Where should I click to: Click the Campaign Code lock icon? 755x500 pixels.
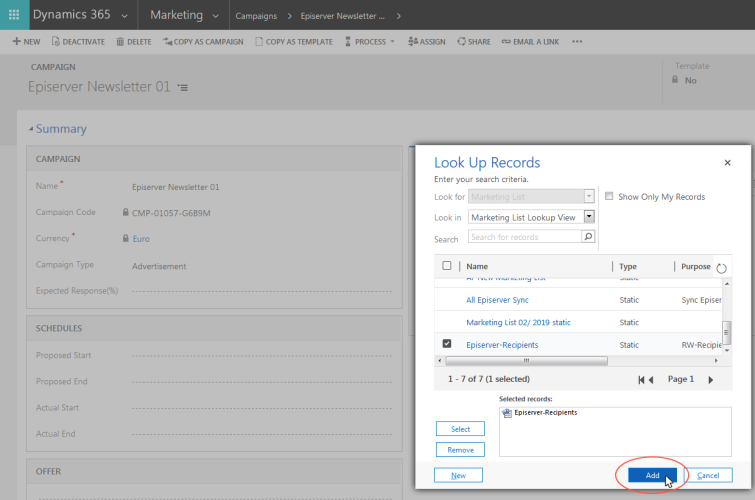[x=126, y=212]
